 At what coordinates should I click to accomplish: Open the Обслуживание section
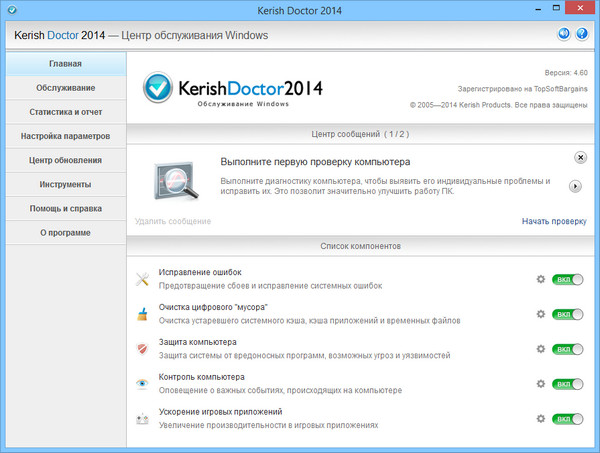(66, 88)
